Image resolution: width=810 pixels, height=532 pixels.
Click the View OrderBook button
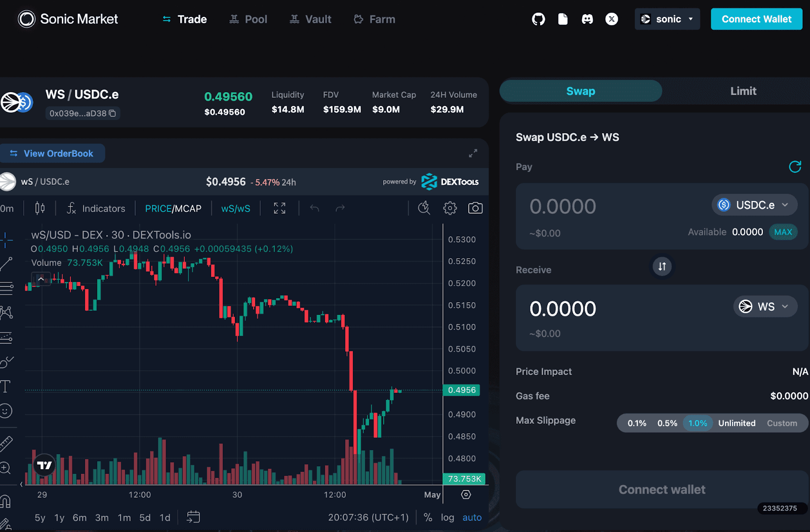[52, 153]
